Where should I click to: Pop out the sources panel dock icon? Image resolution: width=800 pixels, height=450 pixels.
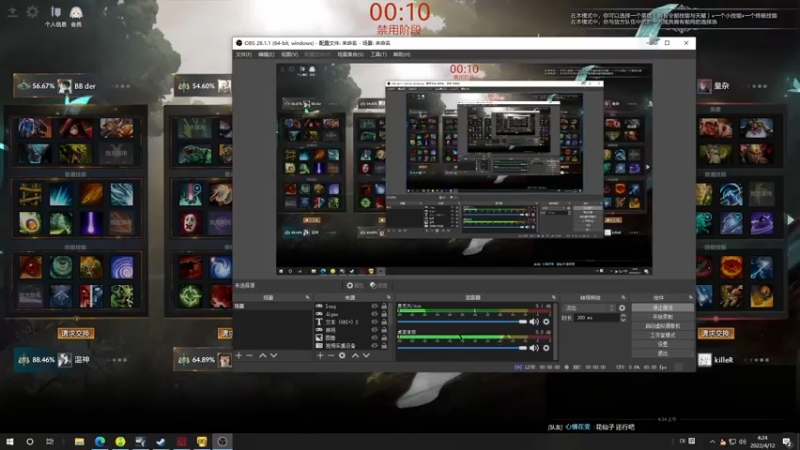pos(389,297)
